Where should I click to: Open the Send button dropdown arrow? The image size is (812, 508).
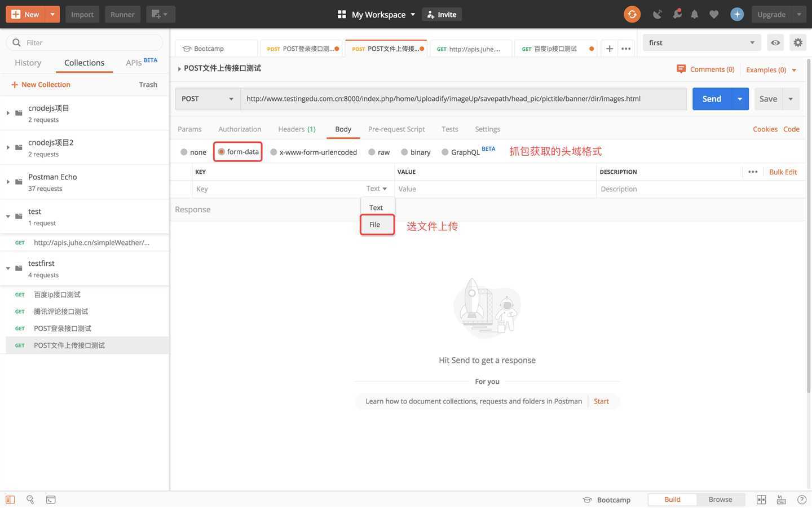[740, 99]
